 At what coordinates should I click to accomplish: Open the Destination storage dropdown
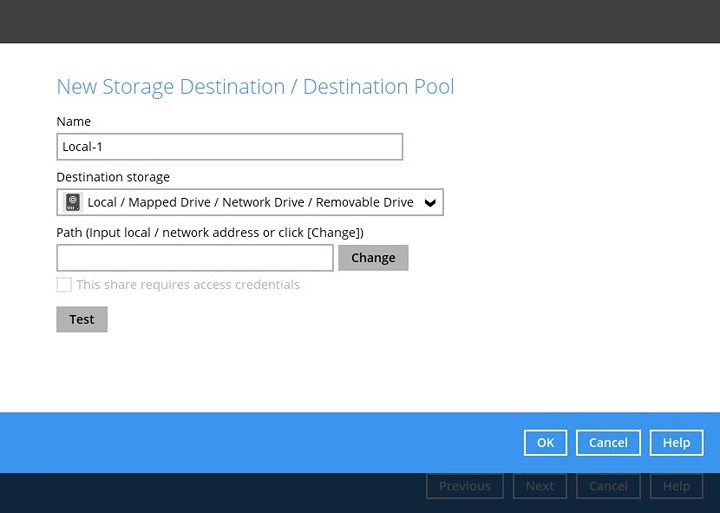(x=249, y=202)
